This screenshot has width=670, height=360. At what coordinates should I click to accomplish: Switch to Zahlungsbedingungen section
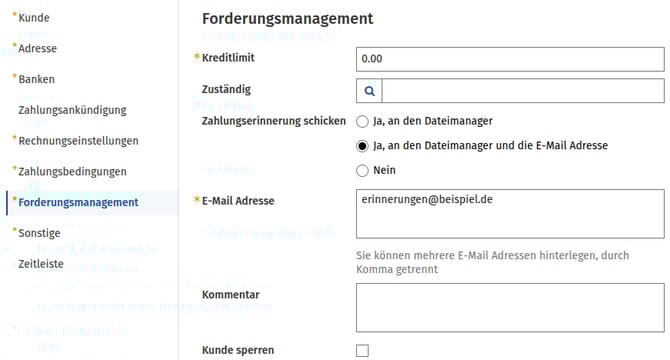click(x=72, y=172)
